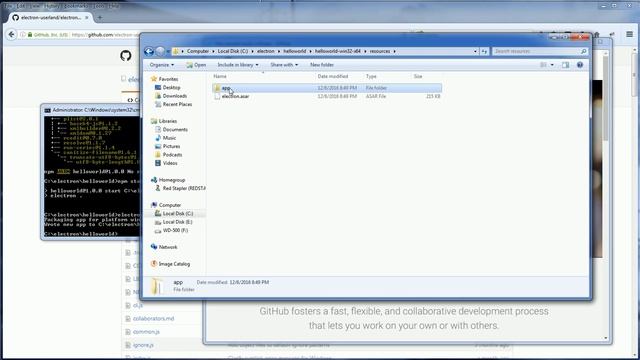Open Documents library
The image size is (640, 360).
point(175,129)
